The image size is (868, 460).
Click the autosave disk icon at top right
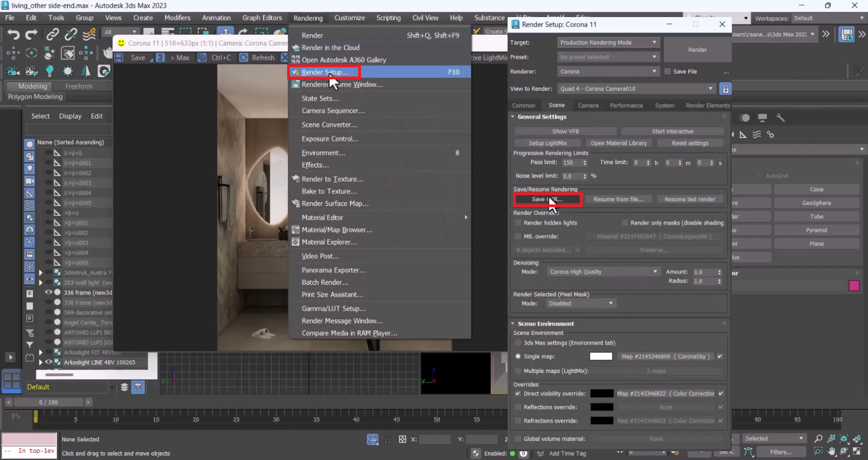(x=847, y=35)
